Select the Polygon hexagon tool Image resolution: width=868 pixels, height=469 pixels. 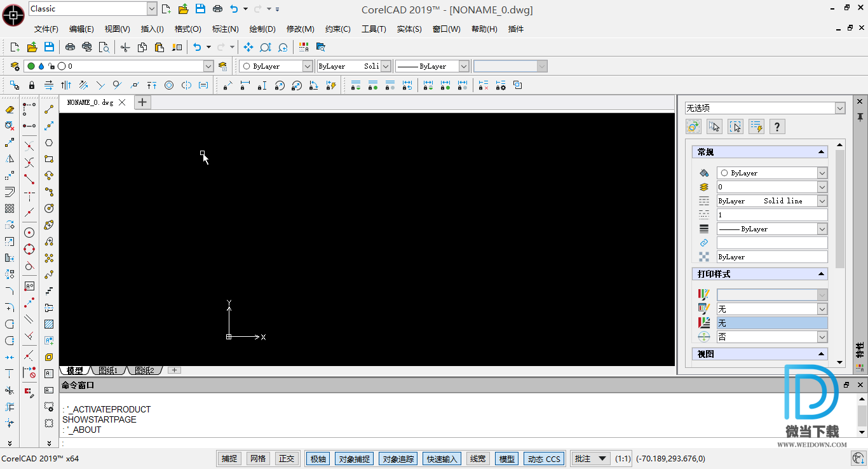point(49,142)
